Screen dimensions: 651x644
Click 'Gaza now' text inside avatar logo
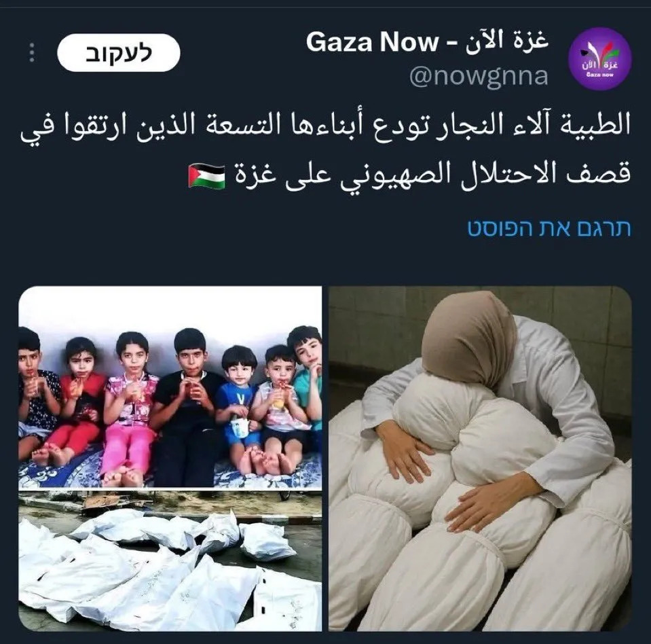(600, 75)
